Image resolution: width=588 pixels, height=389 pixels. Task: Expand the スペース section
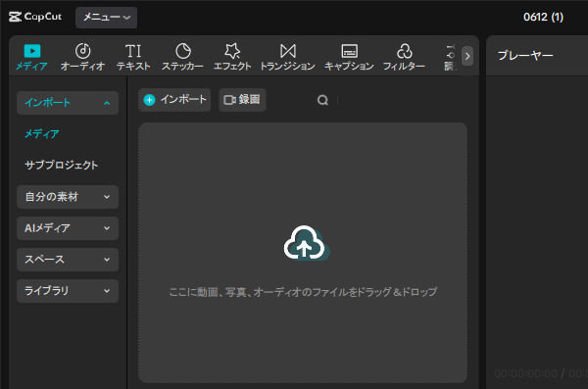tap(68, 260)
